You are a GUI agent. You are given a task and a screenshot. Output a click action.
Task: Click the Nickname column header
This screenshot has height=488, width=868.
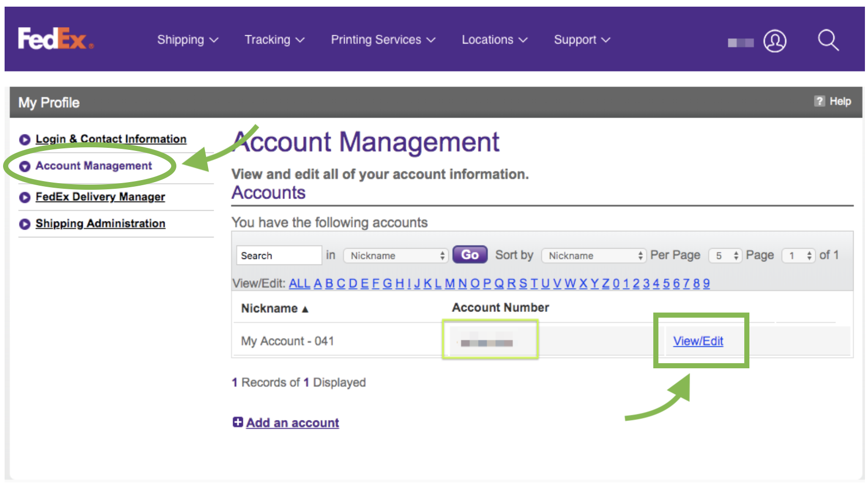click(x=269, y=308)
